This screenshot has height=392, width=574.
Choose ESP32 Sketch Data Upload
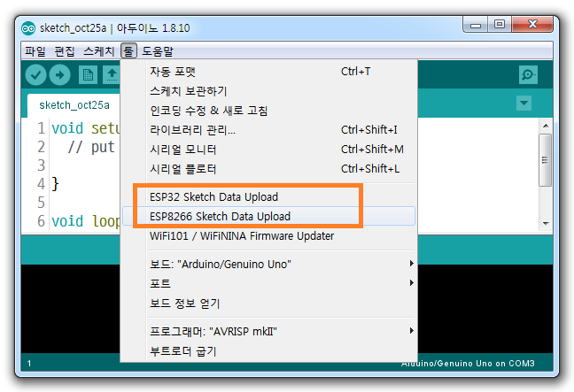click(x=269, y=196)
